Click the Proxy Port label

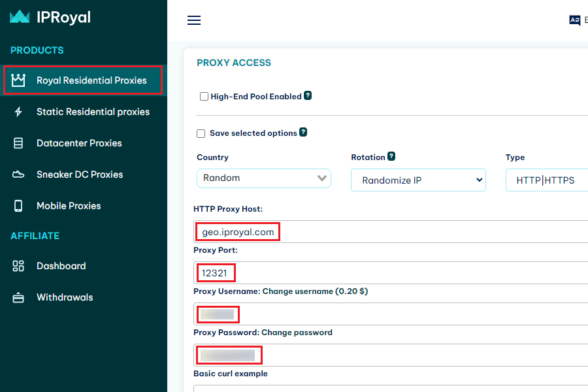click(x=216, y=250)
